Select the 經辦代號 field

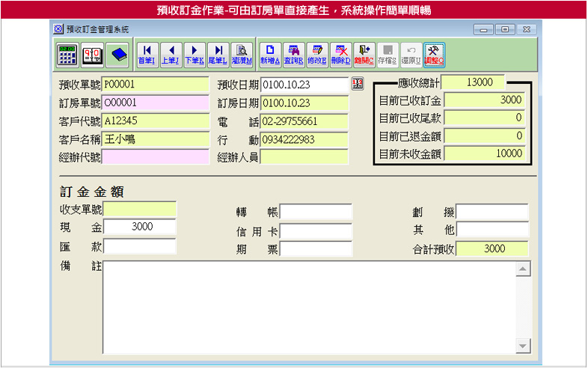pos(156,156)
